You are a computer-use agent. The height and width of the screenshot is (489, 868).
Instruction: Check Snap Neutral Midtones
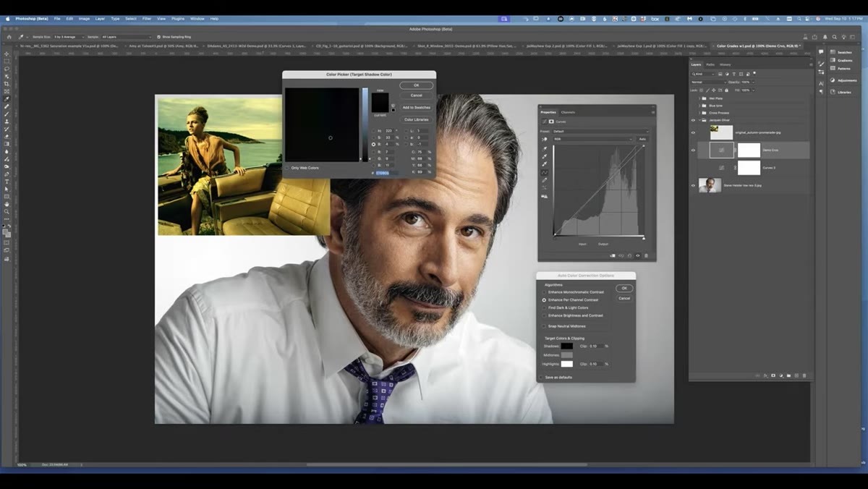545,326
